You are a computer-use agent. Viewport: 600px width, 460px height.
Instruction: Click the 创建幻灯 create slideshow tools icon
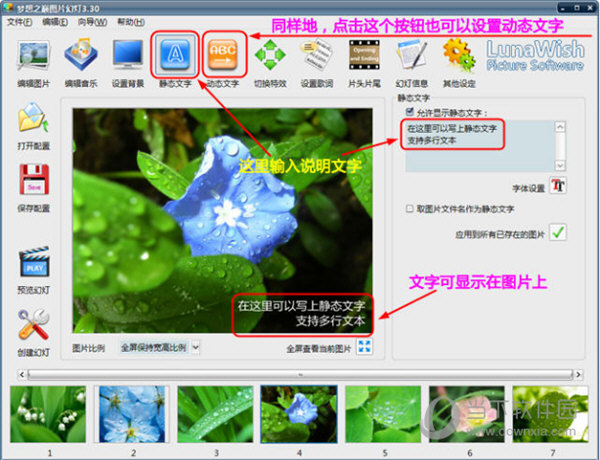coord(34,325)
